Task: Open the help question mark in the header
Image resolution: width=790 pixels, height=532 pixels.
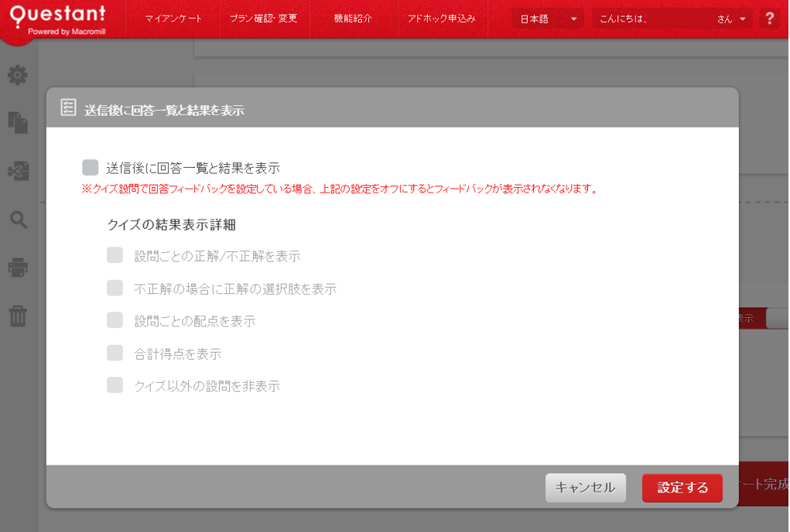Action: [x=770, y=16]
